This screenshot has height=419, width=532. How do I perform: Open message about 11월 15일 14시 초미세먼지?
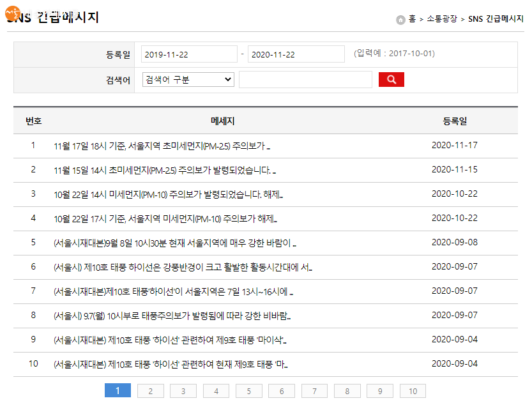pos(165,170)
